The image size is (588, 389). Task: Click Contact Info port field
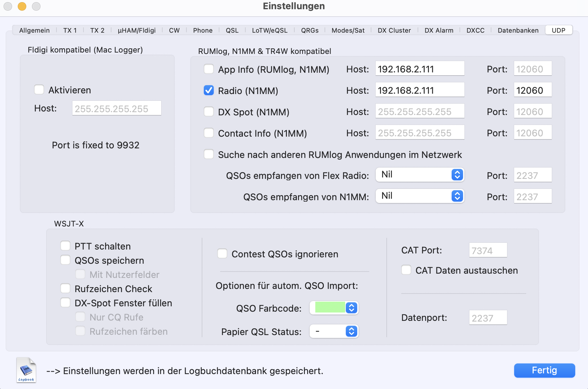click(x=533, y=132)
